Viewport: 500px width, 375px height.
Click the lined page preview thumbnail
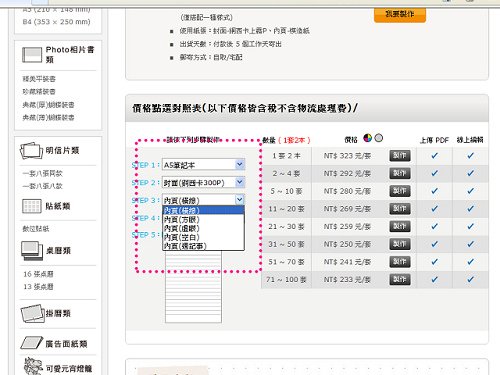point(193,287)
